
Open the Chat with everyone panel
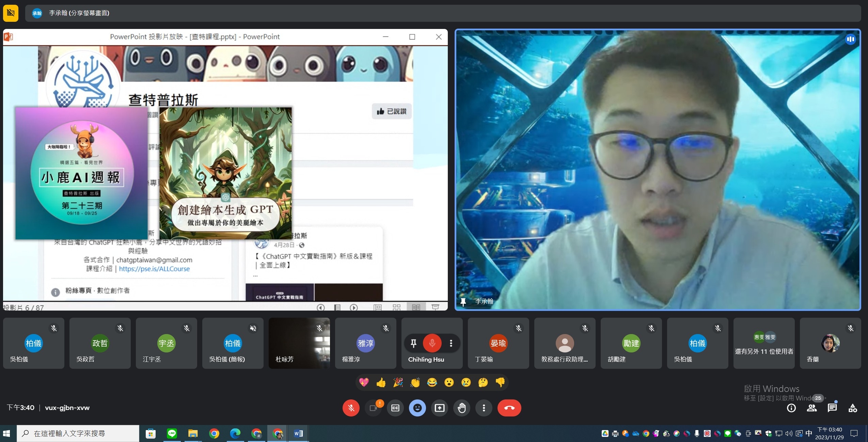tap(832, 408)
